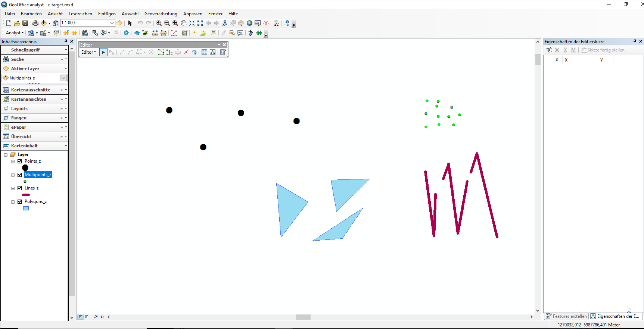
Task: Select the Edit tool arrow in Editor
Action: 103,52
